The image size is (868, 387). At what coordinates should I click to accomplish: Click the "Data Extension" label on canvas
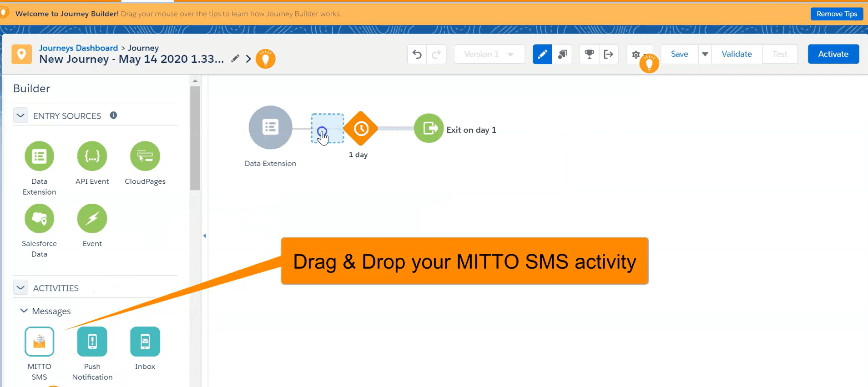coord(270,163)
